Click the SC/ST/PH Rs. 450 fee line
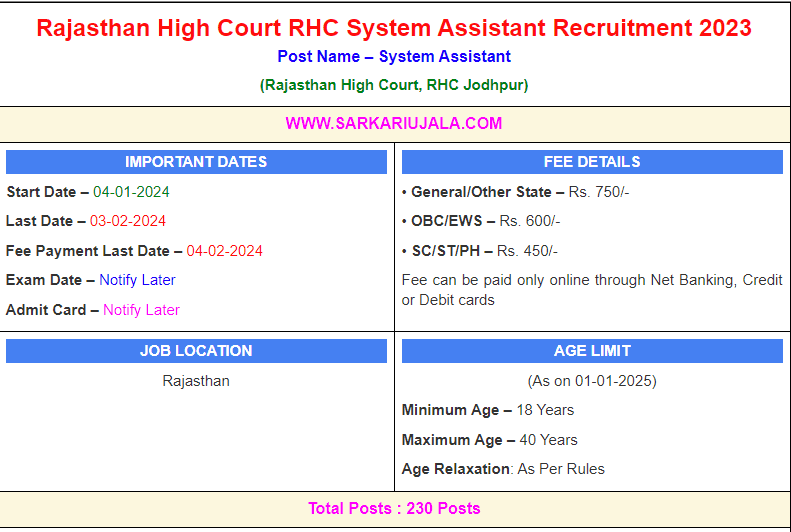 click(x=480, y=251)
